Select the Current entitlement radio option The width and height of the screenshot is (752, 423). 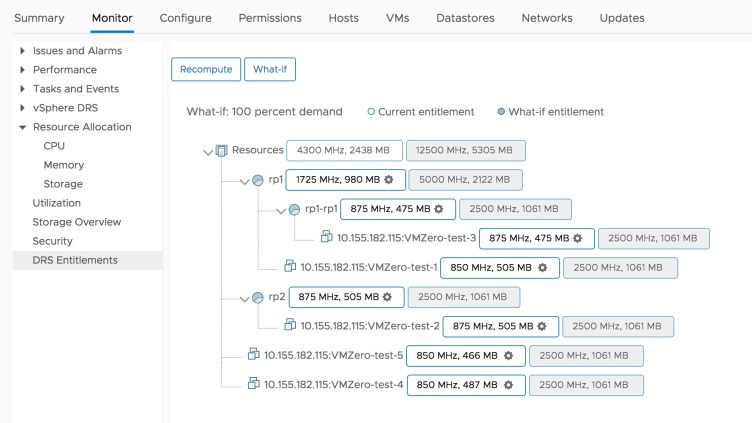pyautogui.click(x=371, y=112)
